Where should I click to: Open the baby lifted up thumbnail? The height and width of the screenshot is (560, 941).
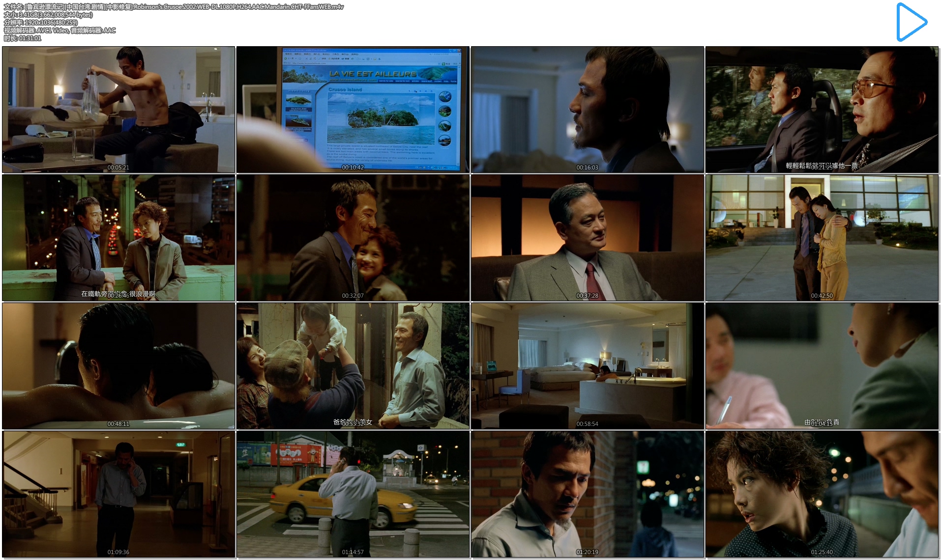353,366
